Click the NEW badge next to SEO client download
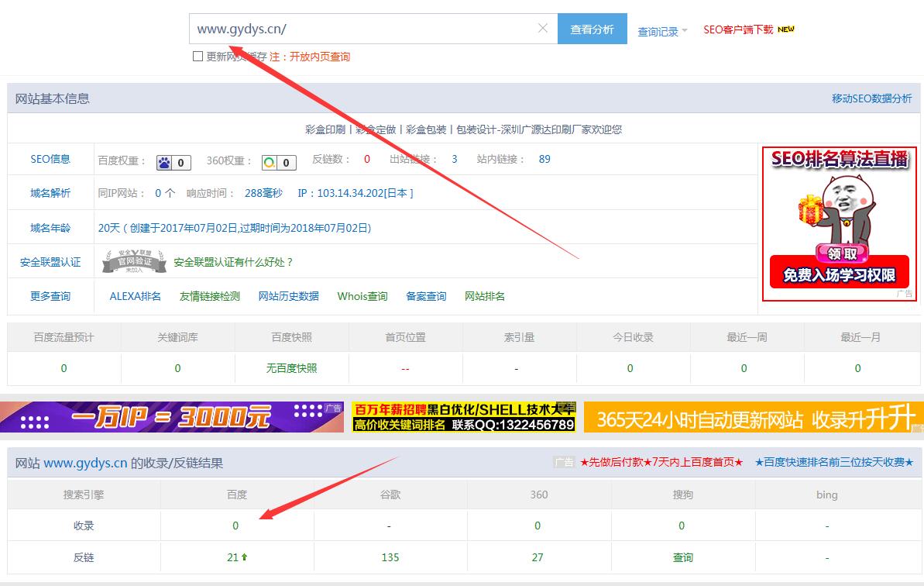Viewport: 924px width, 586px height. tap(785, 29)
